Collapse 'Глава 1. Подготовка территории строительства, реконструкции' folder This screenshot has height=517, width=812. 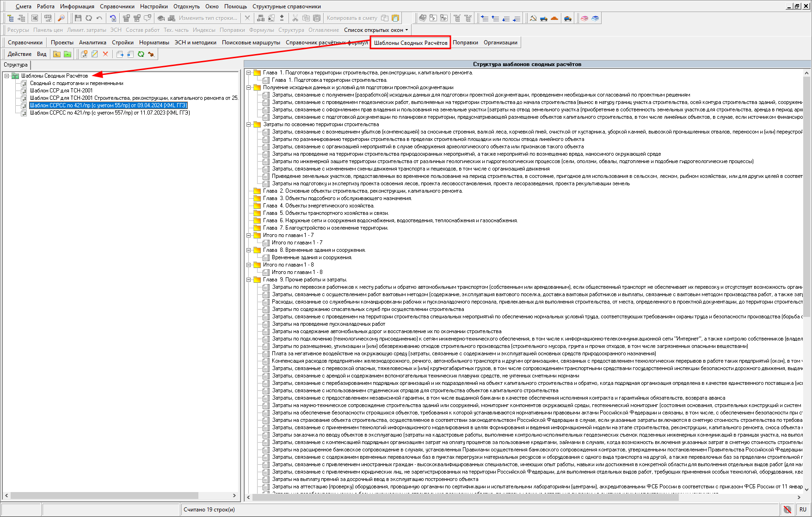pos(249,73)
